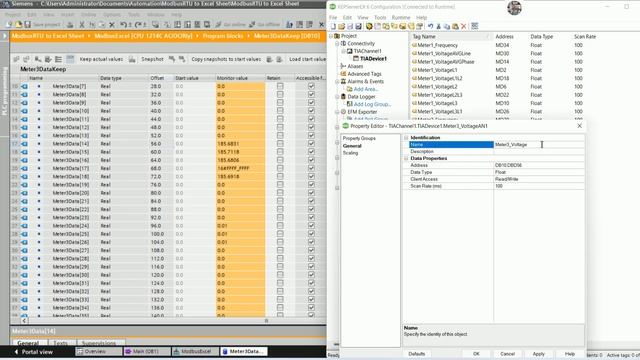Click Open project folder icon in KEPServerEX toolbar

click(341, 27)
